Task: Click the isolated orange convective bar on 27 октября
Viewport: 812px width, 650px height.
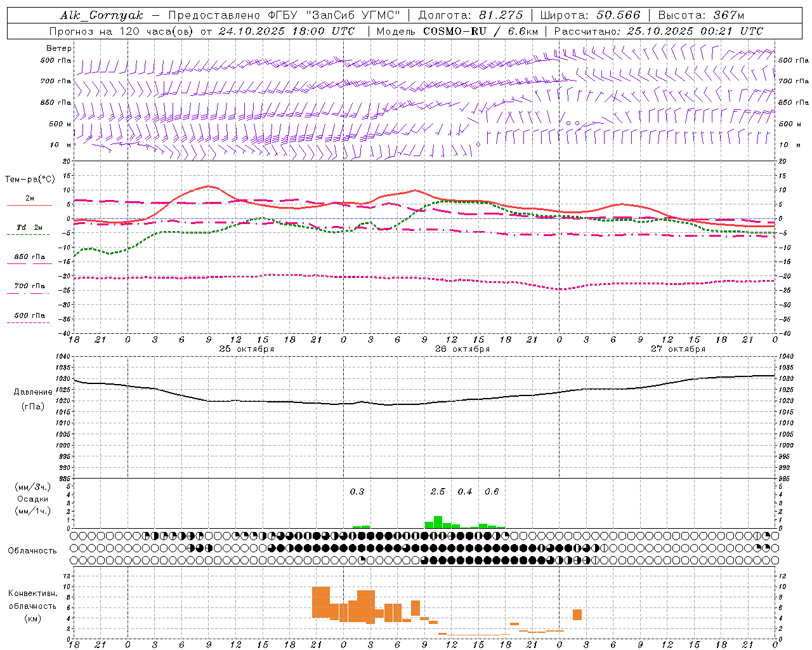Action: [x=577, y=614]
